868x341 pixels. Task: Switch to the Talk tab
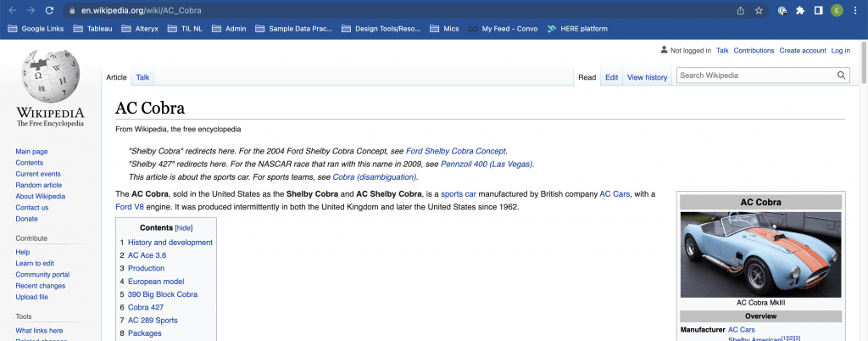[x=142, y=77]
